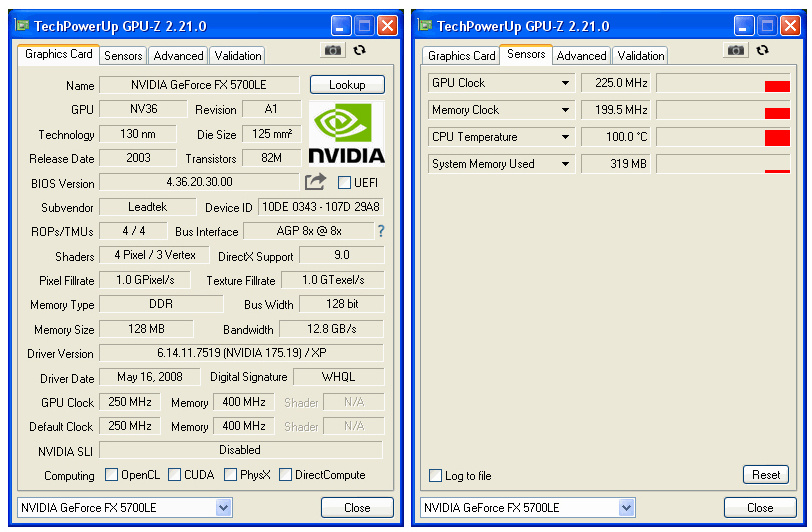Screen dimensions: 812x532
Task: Click screenshot camera icon in right GPU-Z window
Action: coord(736,50)
